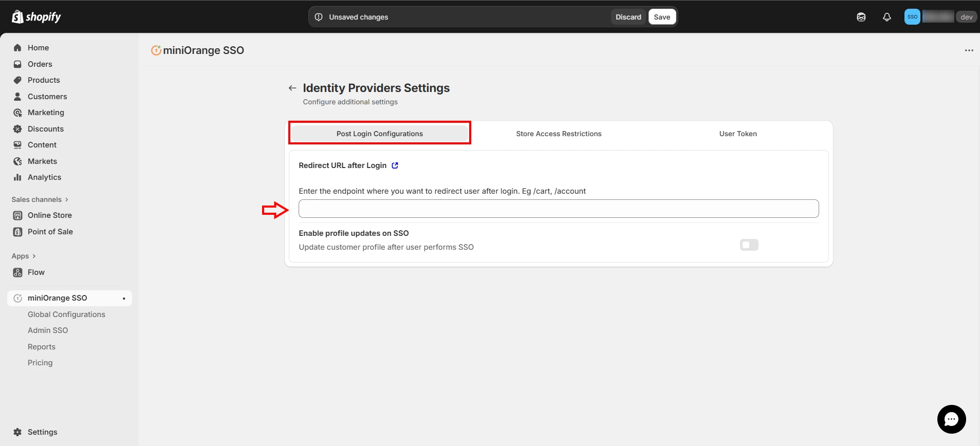Discard the unsaved changes

pyautogui.click(x=628, y=17)
